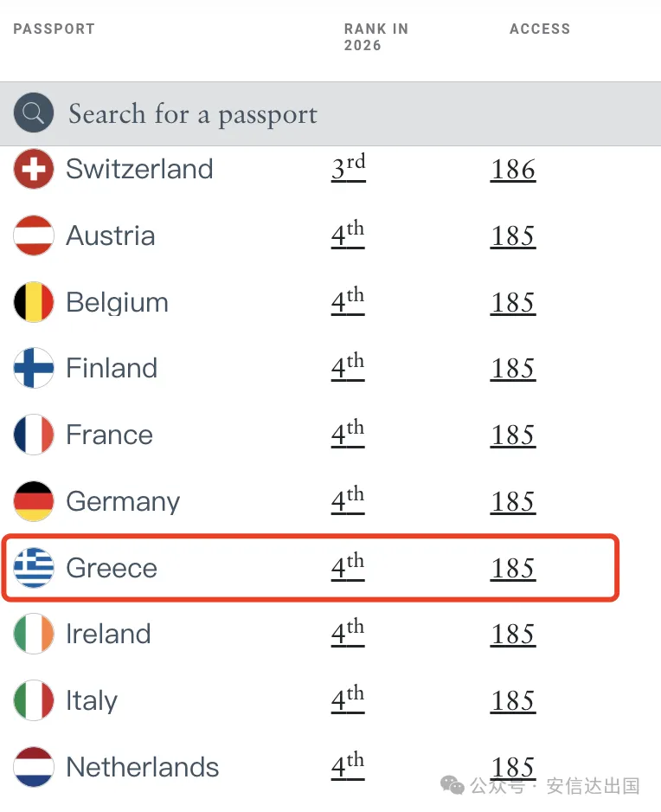Sort by the ACCESS column header
Image resolution: width=661 pixels, height=812 pixels.
point(540,29)
